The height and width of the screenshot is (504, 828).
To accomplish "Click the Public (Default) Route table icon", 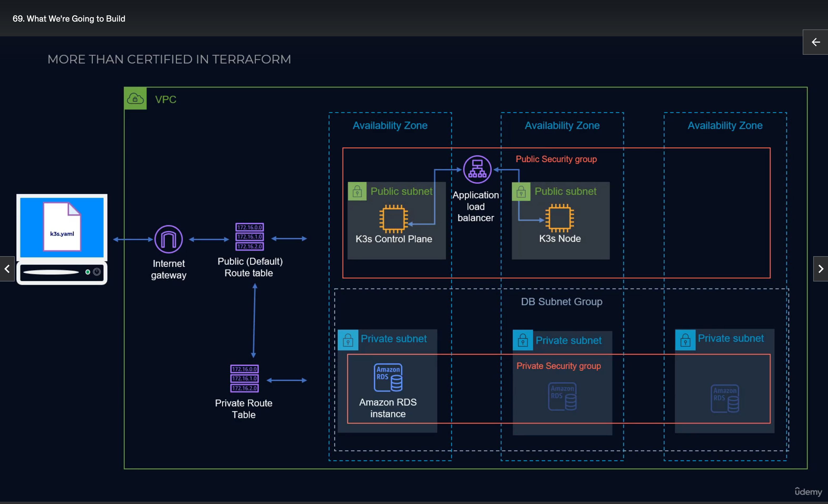I will click(x=249, y=237).
